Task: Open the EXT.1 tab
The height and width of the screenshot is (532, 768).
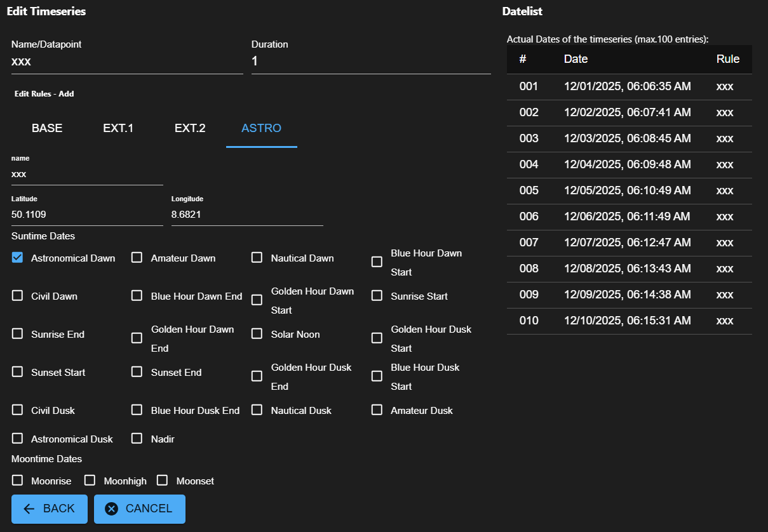Action: (118, 128)
